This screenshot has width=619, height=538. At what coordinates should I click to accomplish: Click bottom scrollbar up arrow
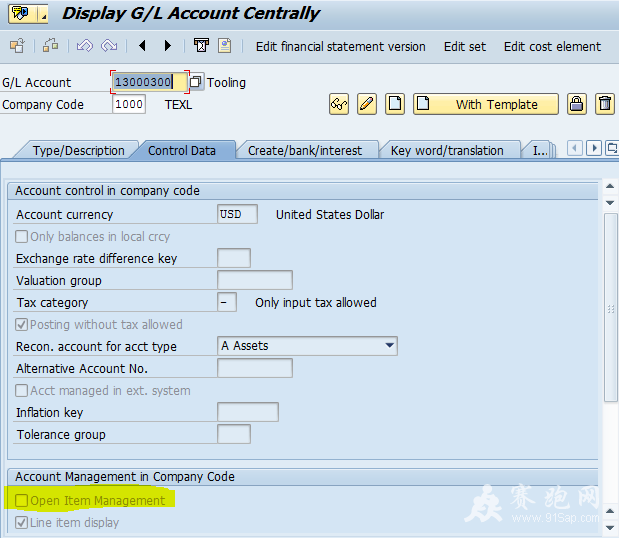610,511
